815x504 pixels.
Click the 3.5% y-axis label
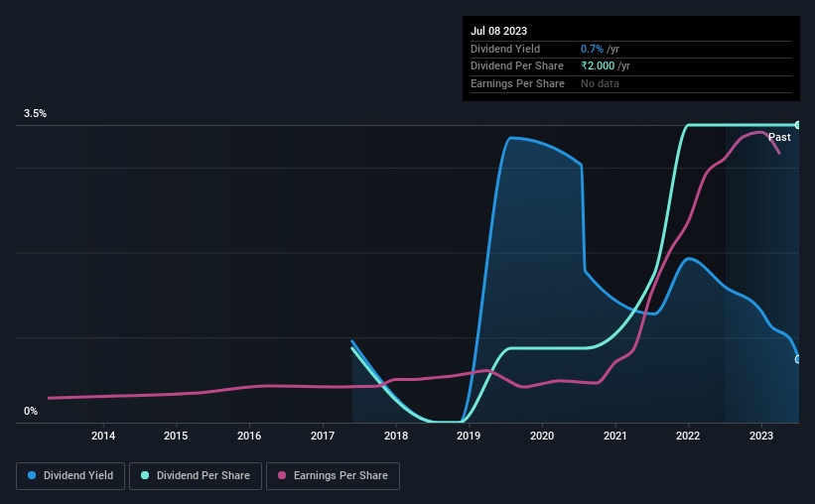tap(35, 113)
